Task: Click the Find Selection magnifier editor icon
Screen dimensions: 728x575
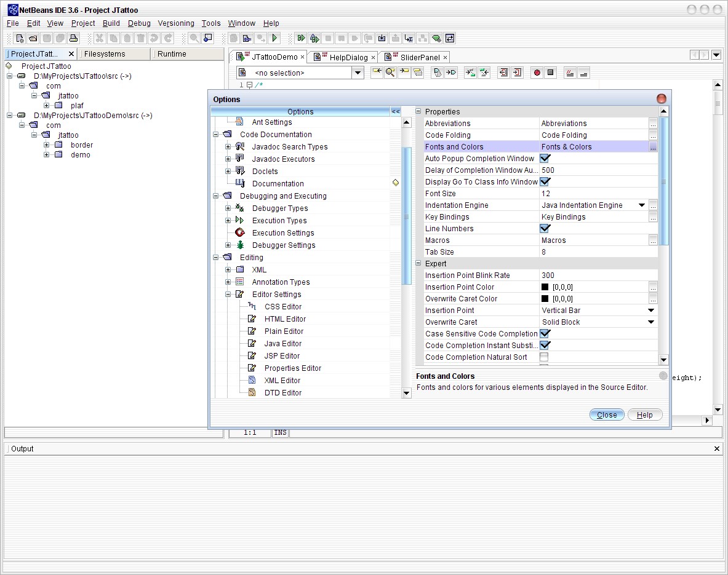Action: [x=391, y=73]
